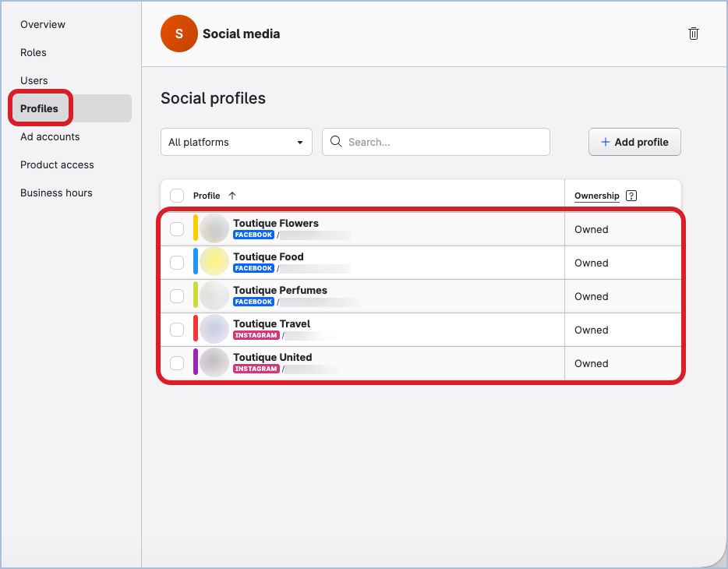This screenshot has width=728, height=569.
Task: Open the Toutique Travel profile name
Action: pos(271,323)
